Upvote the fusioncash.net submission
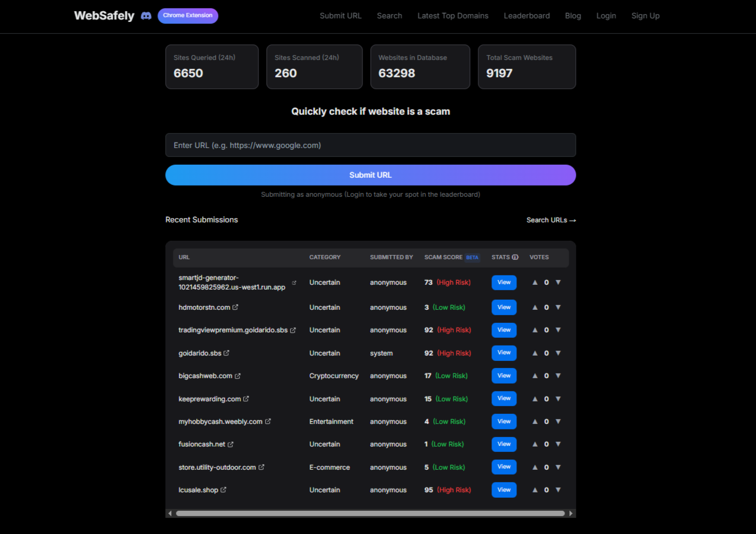Image resolution: width=756 pixels, height=534 pixels. (x=534, y=444)
